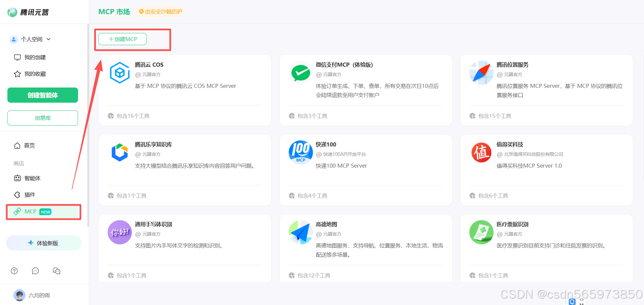Open the 通用手写体识别 card title
644x305 pixels.
pyautogui.click(x=153, y=224)
